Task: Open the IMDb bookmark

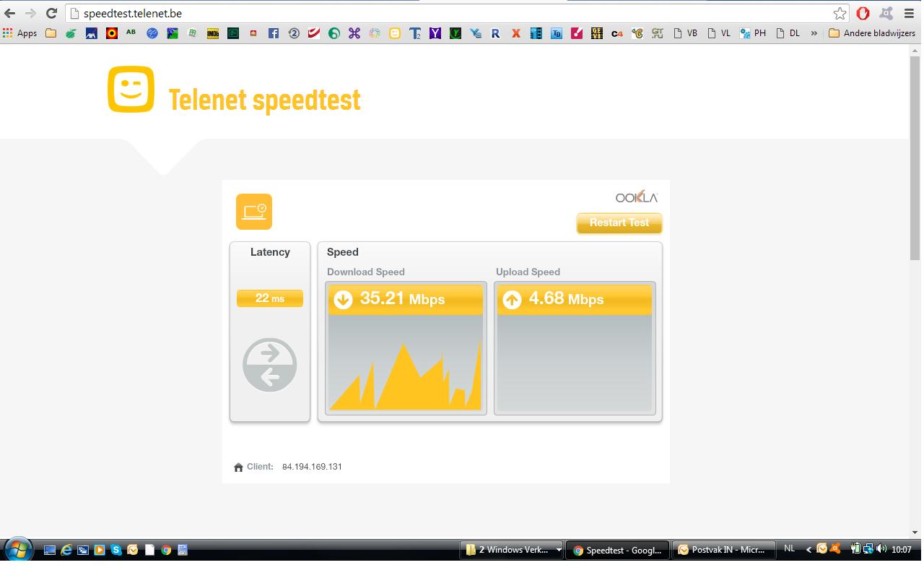Action: 213,33
